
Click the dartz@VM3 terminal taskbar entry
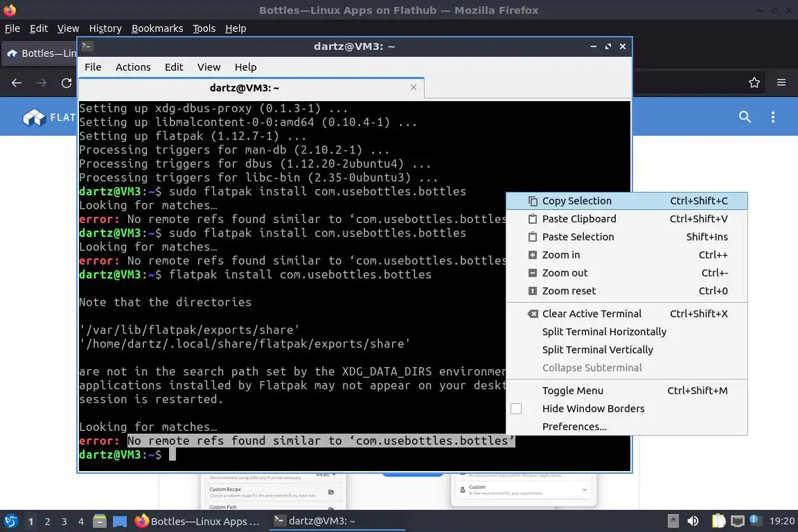click(337, 522)
